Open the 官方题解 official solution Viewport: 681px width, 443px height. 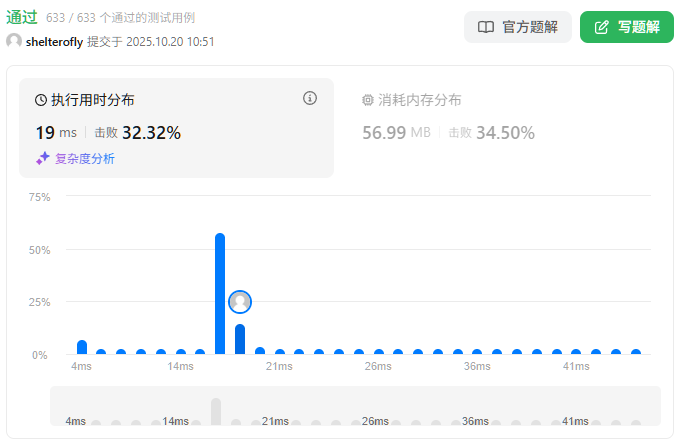518,27
